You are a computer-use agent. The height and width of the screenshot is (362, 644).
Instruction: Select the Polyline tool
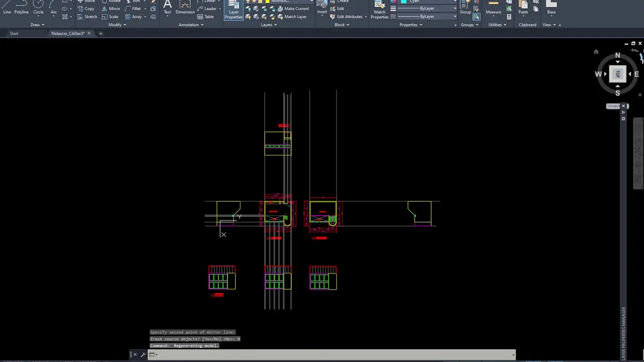tap(22, 7)
